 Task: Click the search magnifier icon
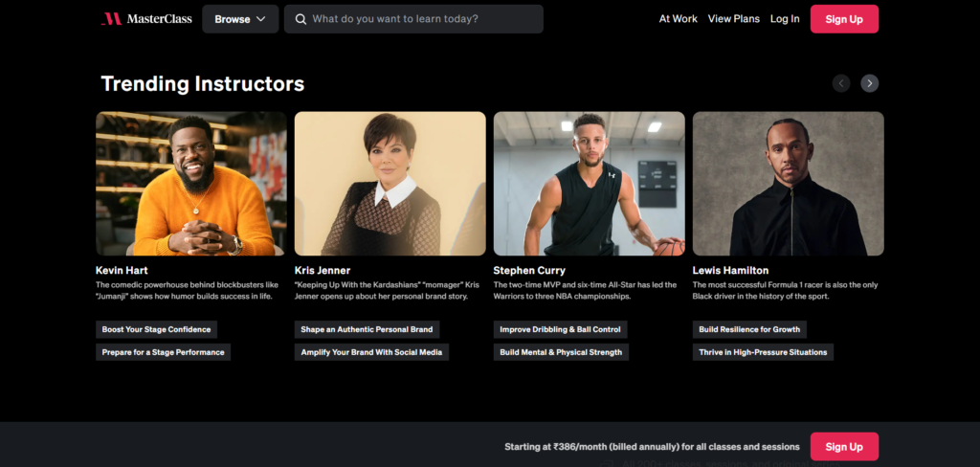point(301,19)
